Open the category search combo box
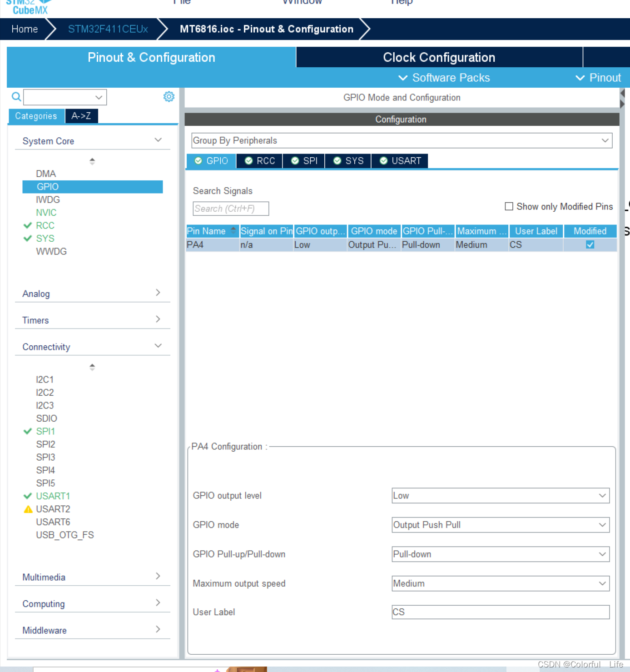Screen dimensions: 630x672 pos(65,97)
